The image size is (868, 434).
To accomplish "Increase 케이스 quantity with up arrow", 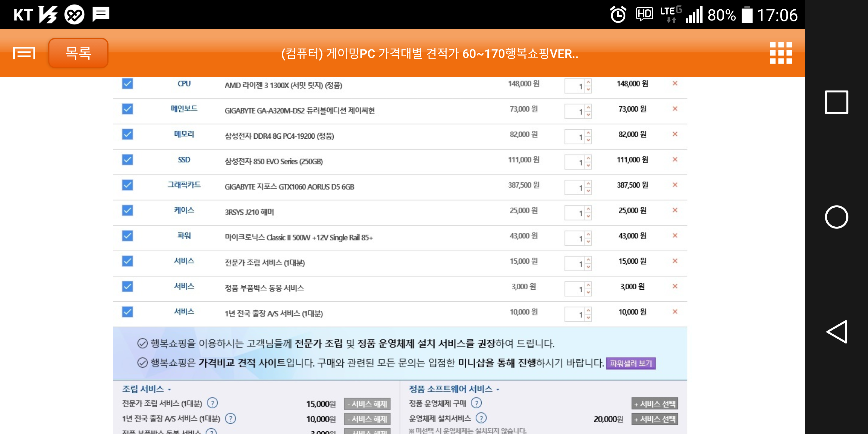I will click(588, 209).
